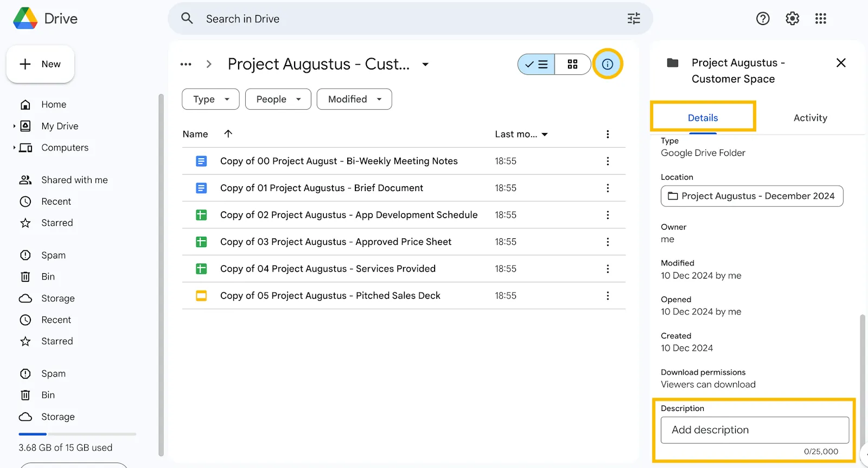Open more actions for Pitched Sales Deck
This screenshot has width=868, height=468.
[608, 295]
